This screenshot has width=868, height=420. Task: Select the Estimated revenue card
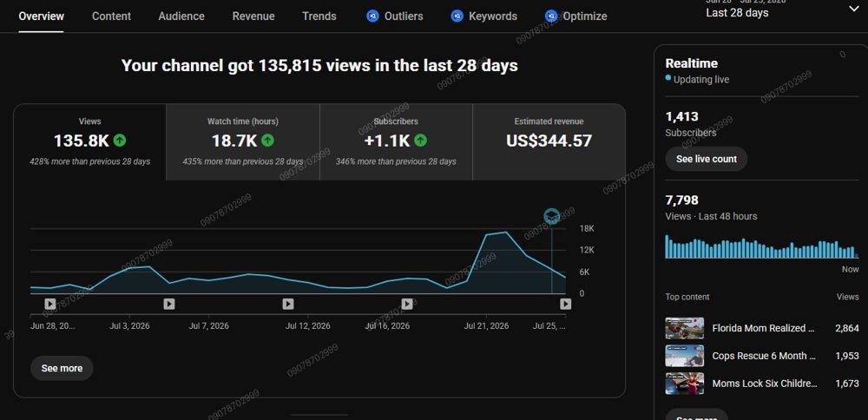tap(549, 142)
